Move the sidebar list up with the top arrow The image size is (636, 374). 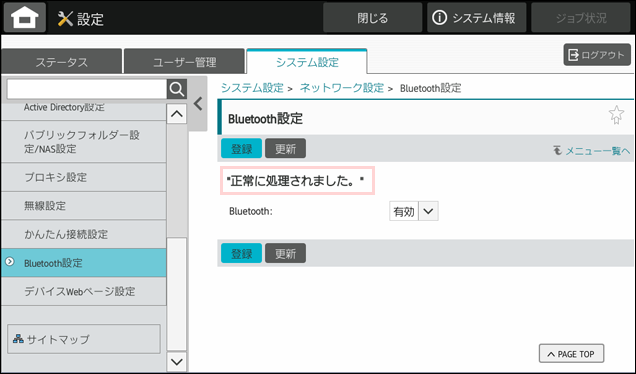coord(177,114)
